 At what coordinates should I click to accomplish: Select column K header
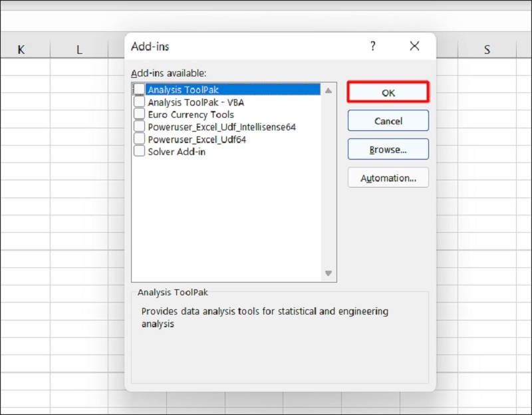pyautogui.click(x=21, y=49)
